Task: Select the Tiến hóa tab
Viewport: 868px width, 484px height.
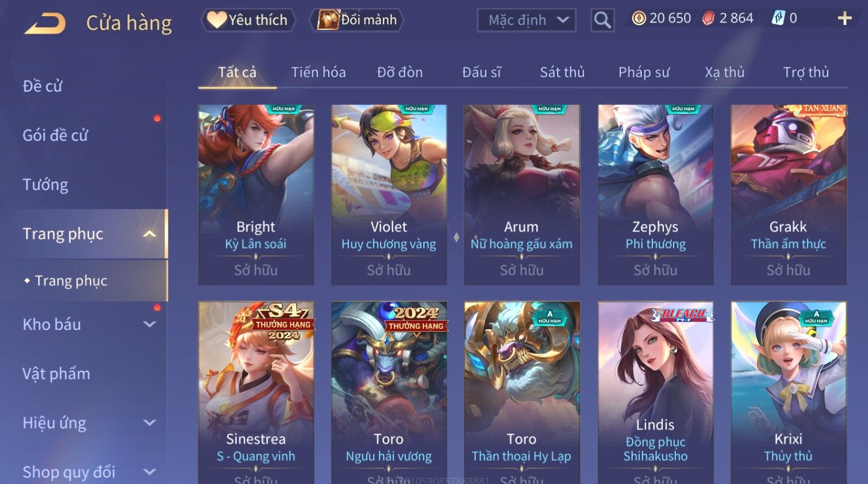Action: point(318,72)
